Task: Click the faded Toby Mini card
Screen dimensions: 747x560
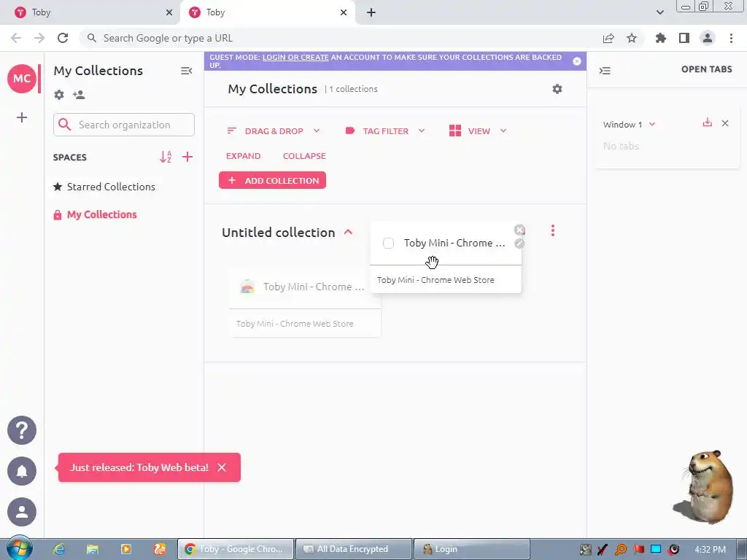Action: 305,303
